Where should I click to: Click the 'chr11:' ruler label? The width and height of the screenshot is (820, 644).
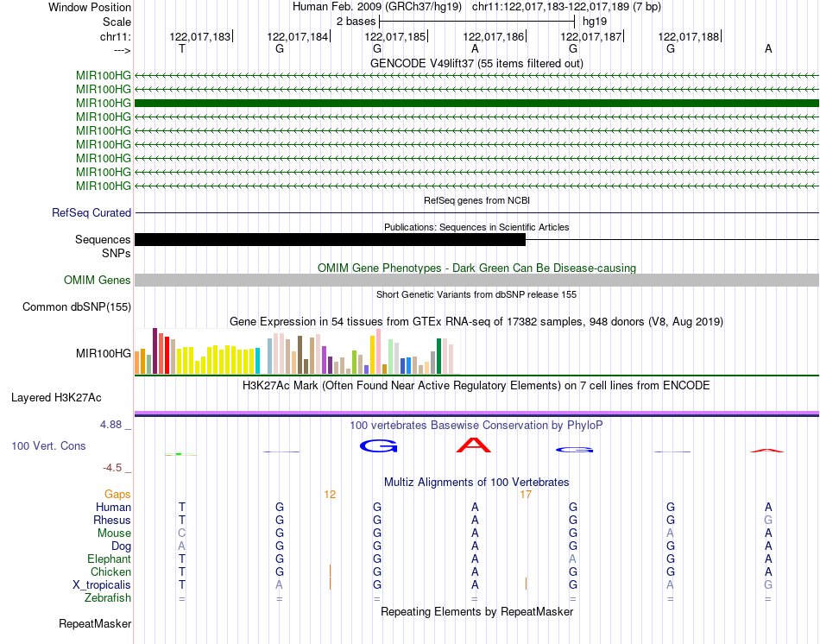tap(116, 36)
